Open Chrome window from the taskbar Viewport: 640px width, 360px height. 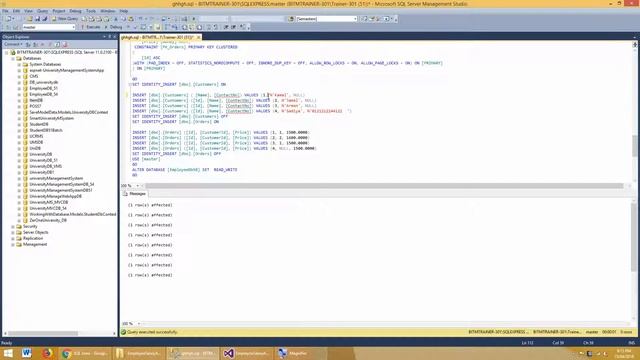click(84, 353)
